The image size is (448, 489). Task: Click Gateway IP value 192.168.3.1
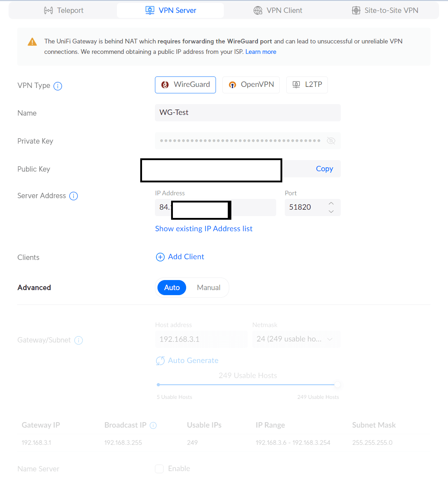click(37, 443)
